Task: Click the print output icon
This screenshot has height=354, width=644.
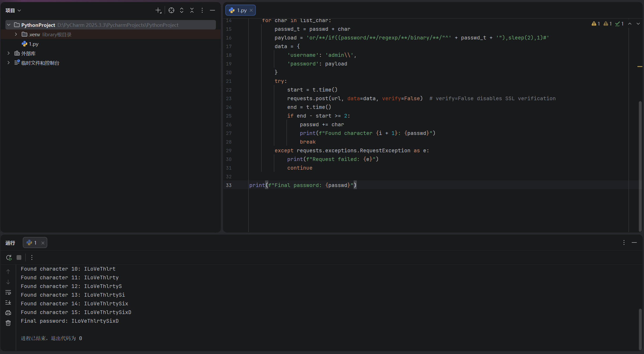Action: click(x=8, y=313)
